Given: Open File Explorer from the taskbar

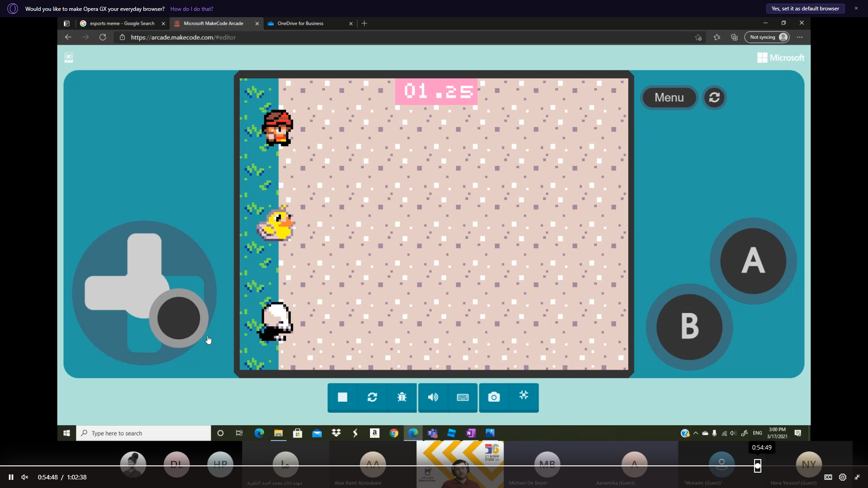Looking at the screenshot, I should pyautogui.click(x=278, y=433).
